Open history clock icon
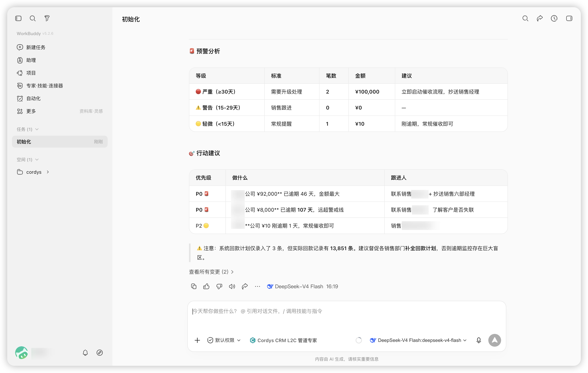588x373 pixels. [x=554, y=18]
